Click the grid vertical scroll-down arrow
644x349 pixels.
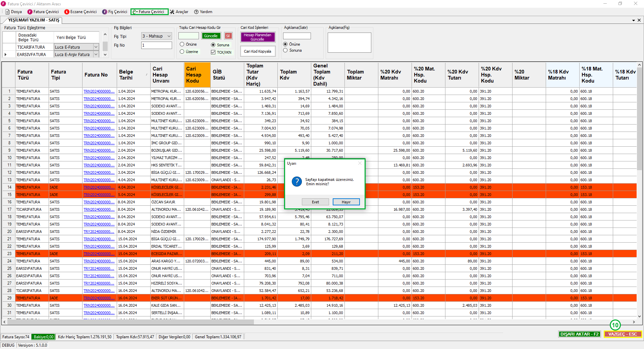click(639, 316)
